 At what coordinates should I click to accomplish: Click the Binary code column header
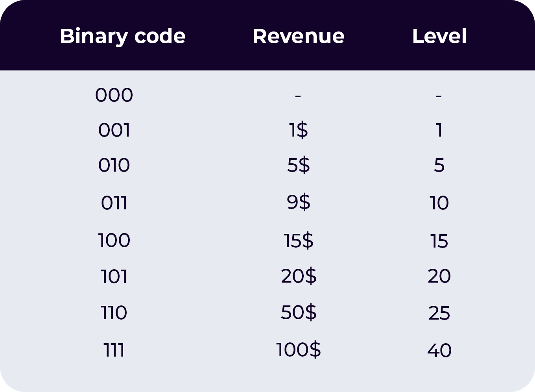click(x=122, y=37)
